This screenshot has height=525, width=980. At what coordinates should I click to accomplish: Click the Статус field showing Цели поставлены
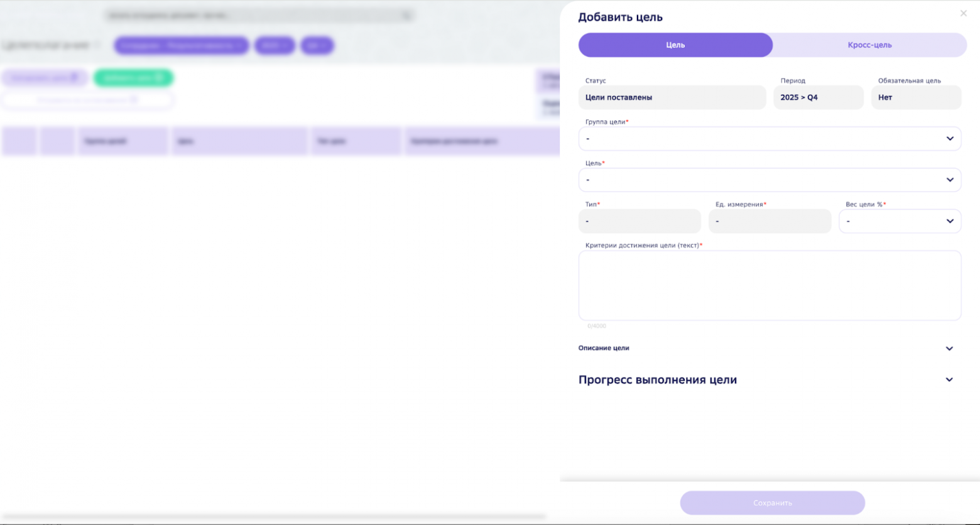(x=672, y=97)
